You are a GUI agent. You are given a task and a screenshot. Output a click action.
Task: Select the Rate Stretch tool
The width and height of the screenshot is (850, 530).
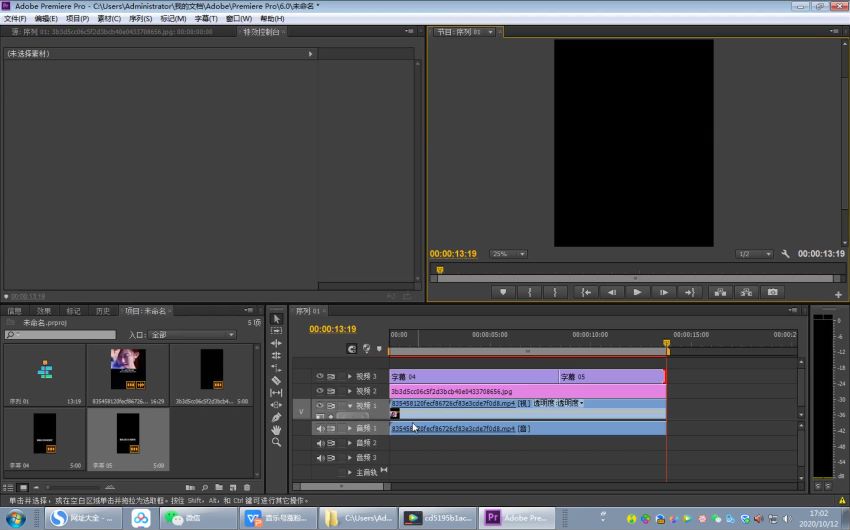click(x=276, y=368)
